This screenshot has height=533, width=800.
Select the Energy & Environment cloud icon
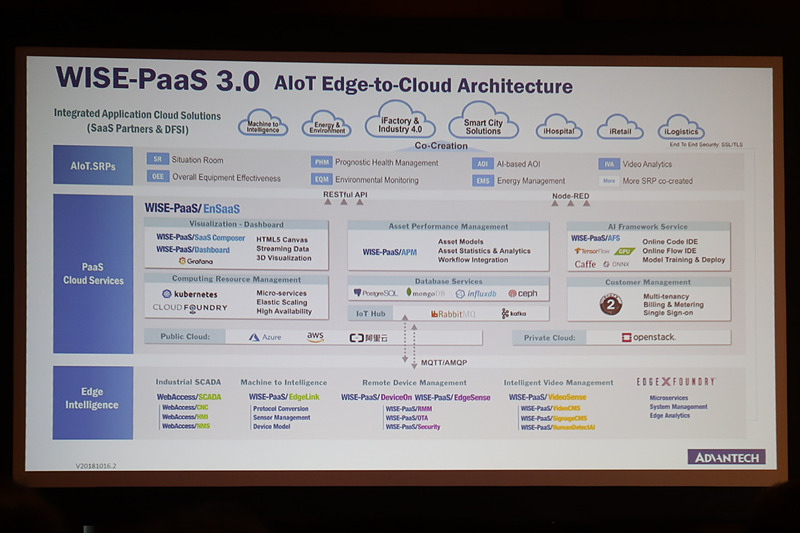[x=327, y=123]
